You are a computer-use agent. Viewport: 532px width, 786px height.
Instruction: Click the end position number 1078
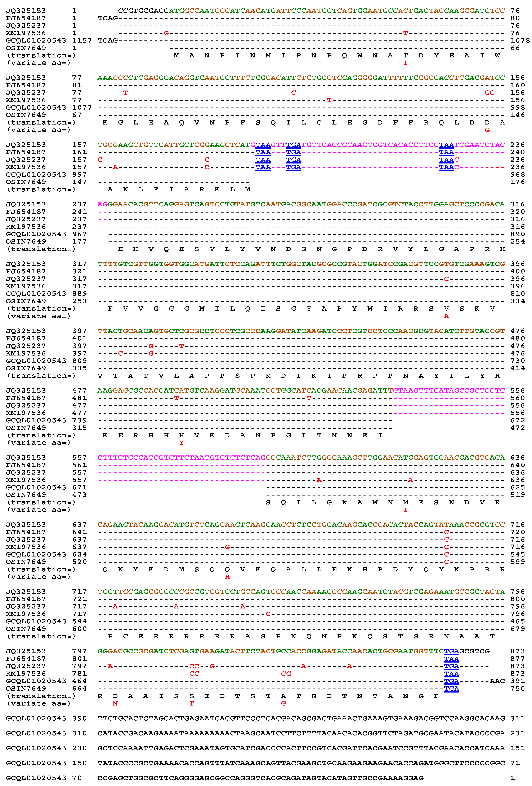520,41
